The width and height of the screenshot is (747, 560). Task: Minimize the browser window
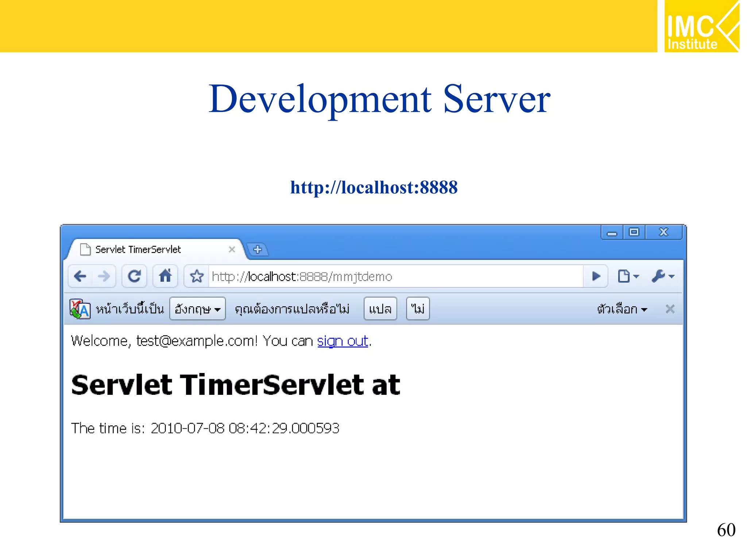(x=612, y=232)
